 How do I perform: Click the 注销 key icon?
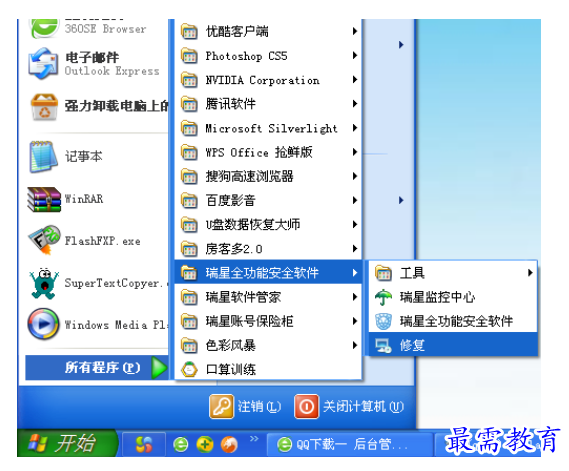coord(221,406)
